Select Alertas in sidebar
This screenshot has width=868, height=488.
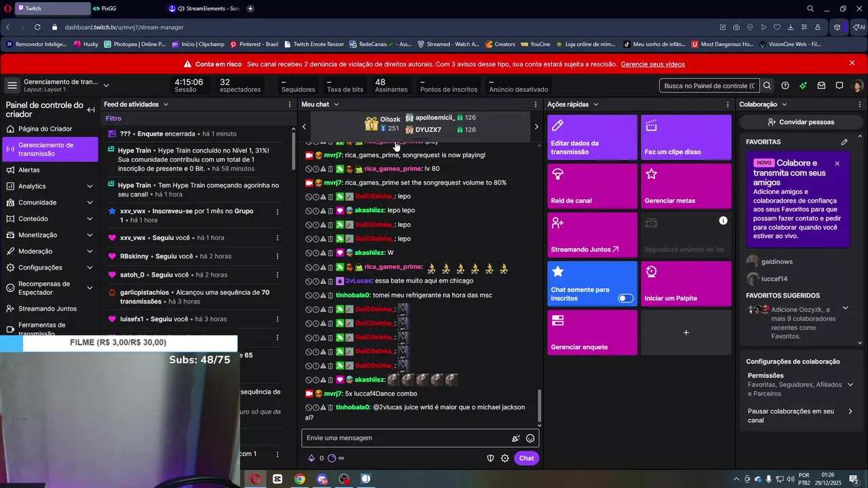click(x=50, y=170)
